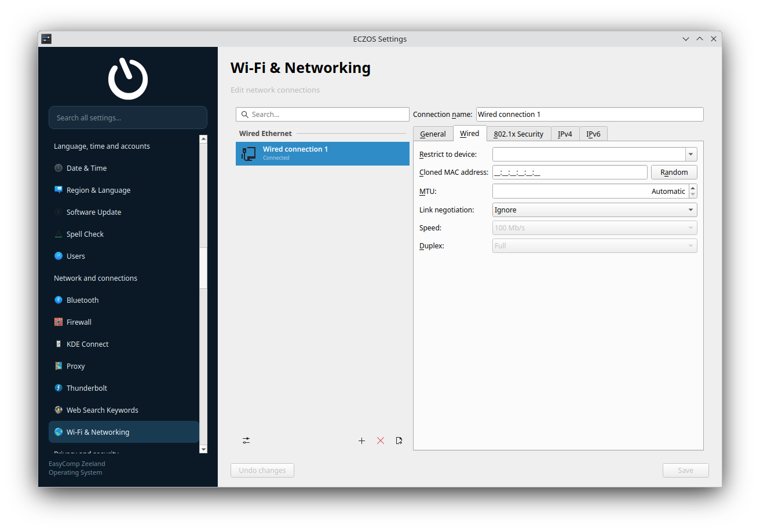Focus the Search all settings field

(128, 118)
